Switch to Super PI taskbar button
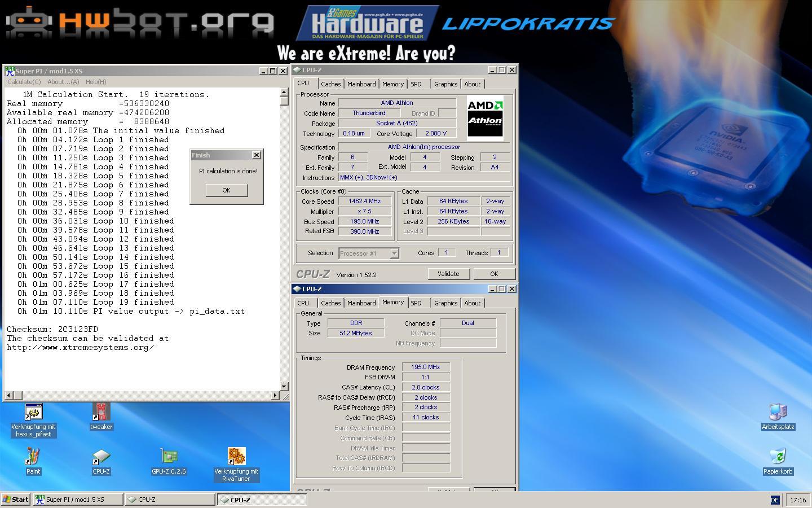 click(77, 500)
